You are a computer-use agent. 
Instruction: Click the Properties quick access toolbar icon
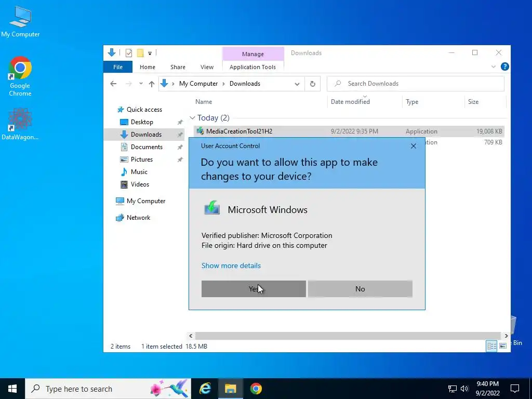pos(129,53)
